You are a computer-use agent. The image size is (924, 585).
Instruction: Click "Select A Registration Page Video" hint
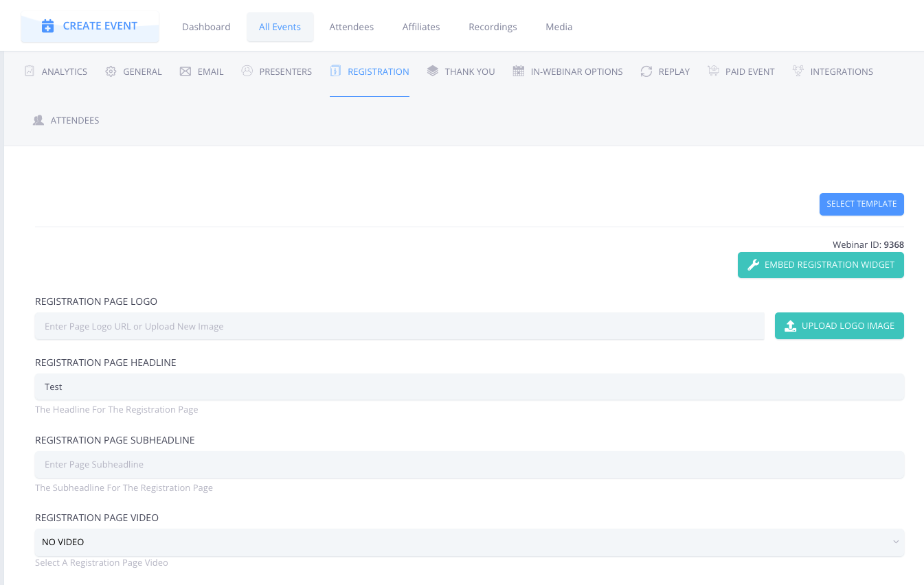(x=102, y=563)
